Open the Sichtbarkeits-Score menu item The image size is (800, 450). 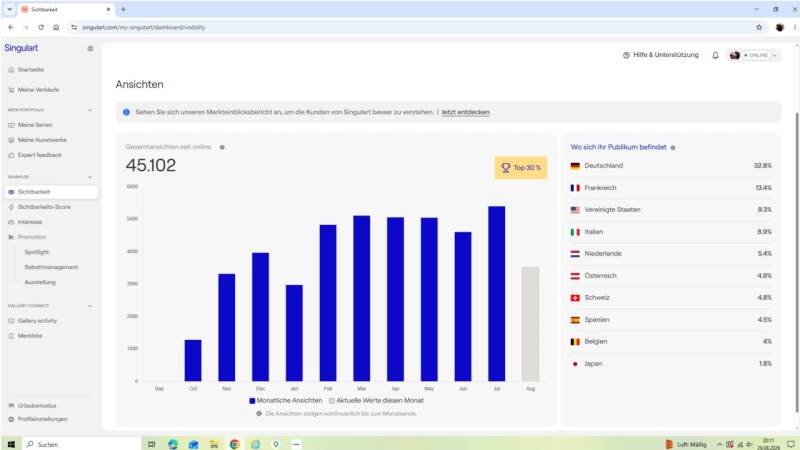[44, 207]
